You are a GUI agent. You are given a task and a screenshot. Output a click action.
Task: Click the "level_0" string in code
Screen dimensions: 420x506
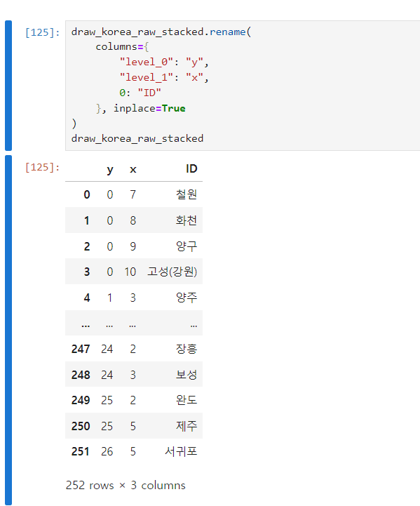click(x=147, y=62)
